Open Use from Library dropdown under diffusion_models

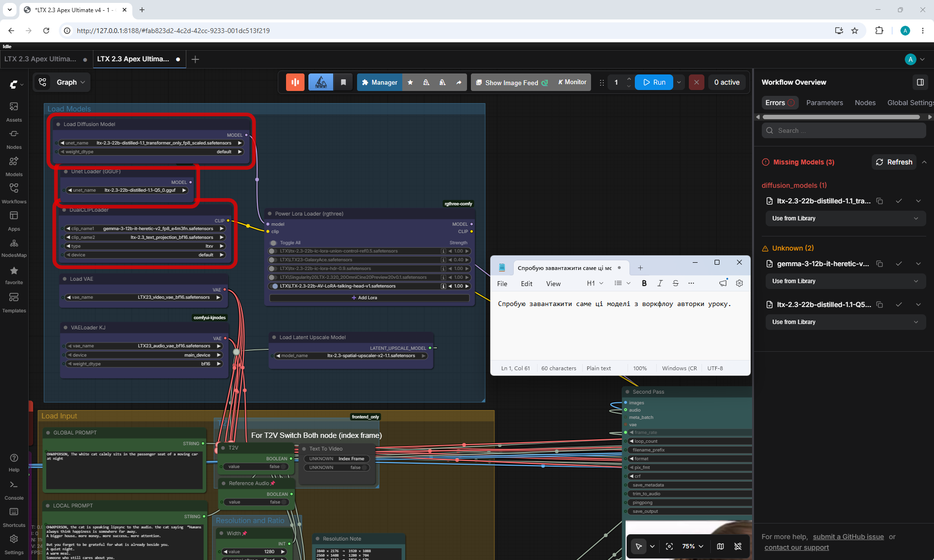coord(845,218)
